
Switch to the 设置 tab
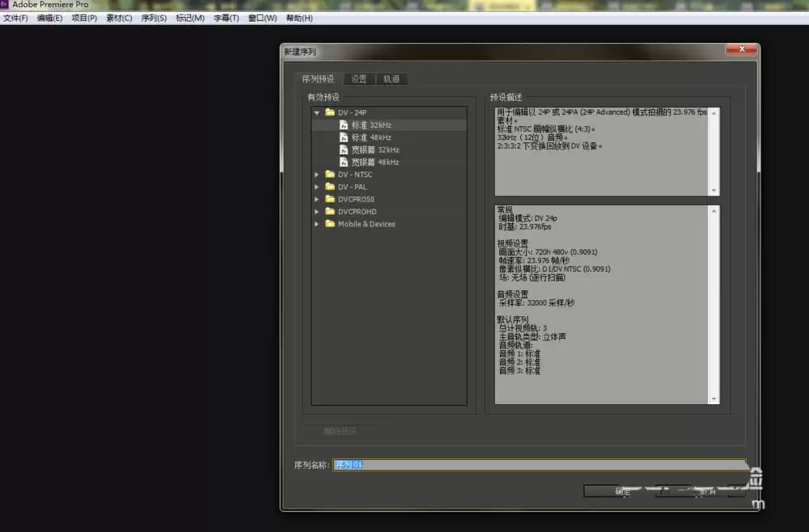[358, 79]
